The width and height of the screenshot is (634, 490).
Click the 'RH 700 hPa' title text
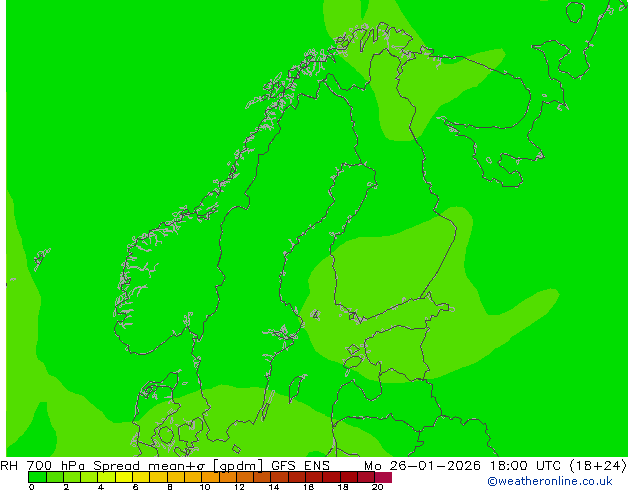[42, 466]
